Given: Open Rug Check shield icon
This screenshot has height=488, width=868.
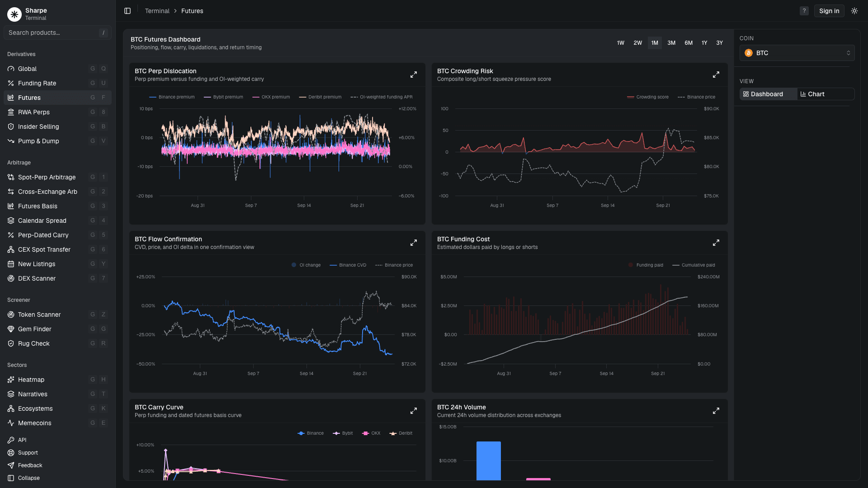Looking at the screenshot, I should pyautogui.click(x=11, y=343).
